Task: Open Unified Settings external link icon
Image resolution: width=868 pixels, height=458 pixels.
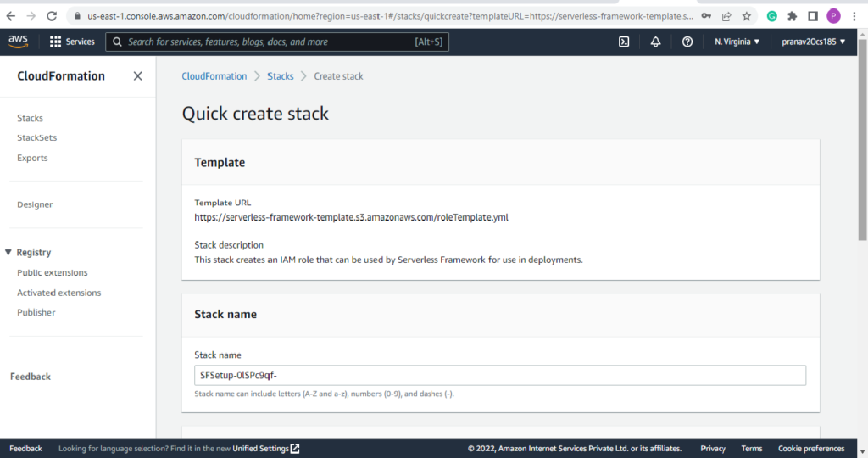Action: [x=295, y=449]
